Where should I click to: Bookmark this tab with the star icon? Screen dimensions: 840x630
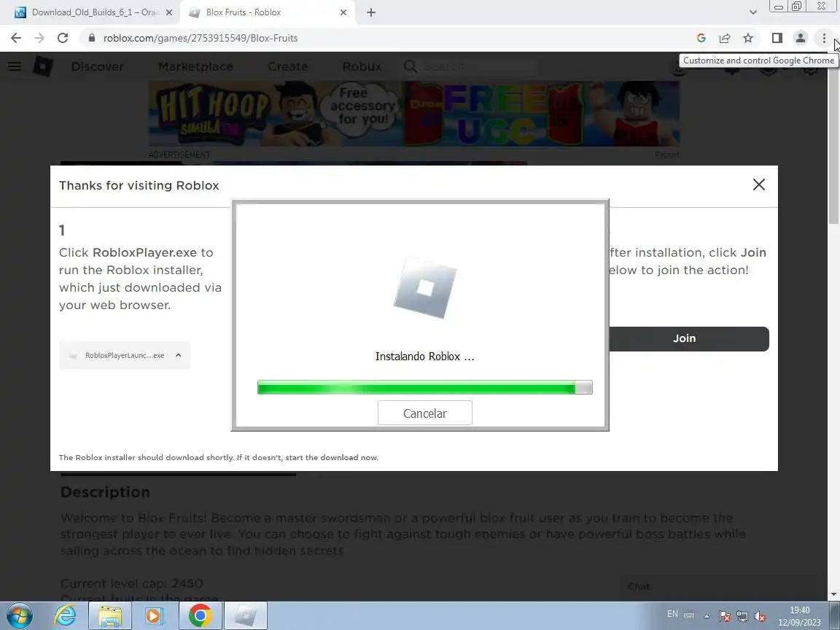(x=748, y=38)
